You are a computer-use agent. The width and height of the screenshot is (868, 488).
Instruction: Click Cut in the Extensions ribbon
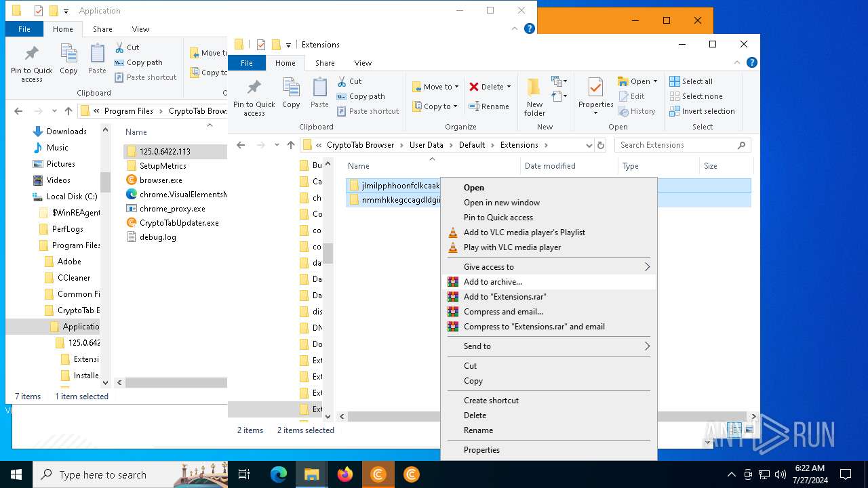(x=350, y=81)
